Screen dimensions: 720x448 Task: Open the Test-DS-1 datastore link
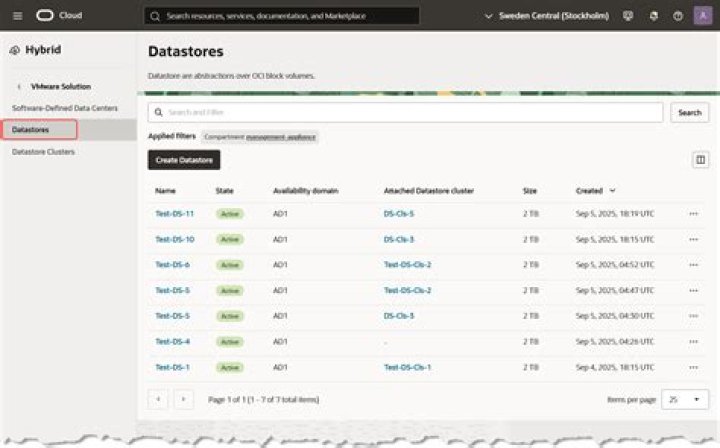coord(172,367)
